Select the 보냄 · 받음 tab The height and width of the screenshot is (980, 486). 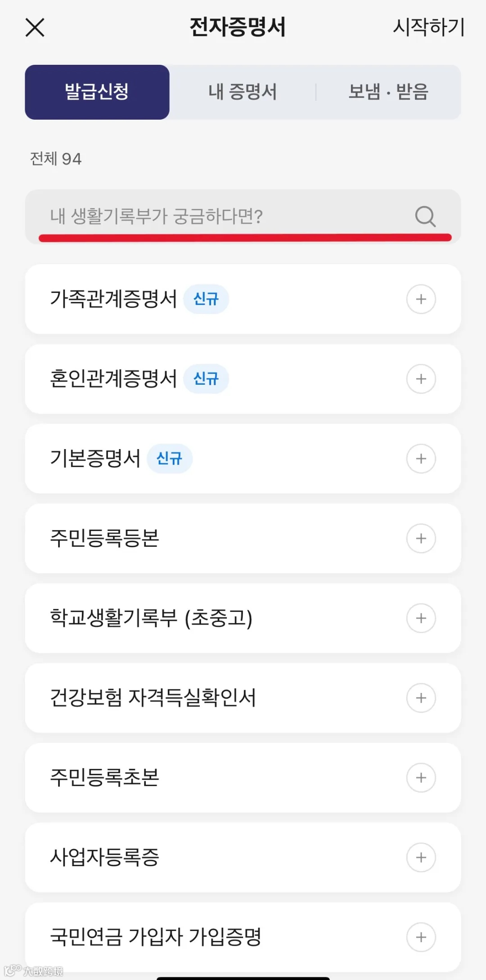coord(388,92)
